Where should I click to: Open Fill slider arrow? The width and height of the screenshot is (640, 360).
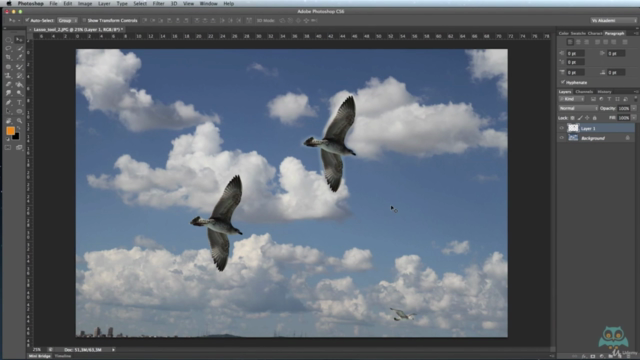click(634, 118)
